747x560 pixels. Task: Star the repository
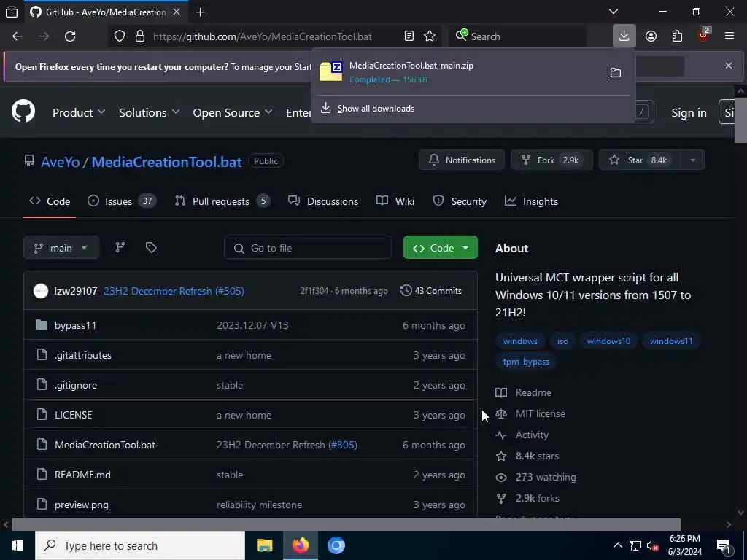pyautogui.click(x=640, y=160)
